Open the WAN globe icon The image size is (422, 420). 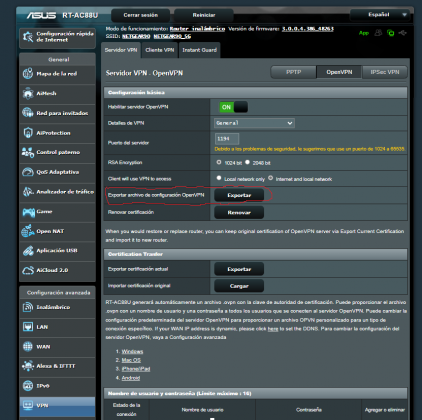(x=28, y=347)
